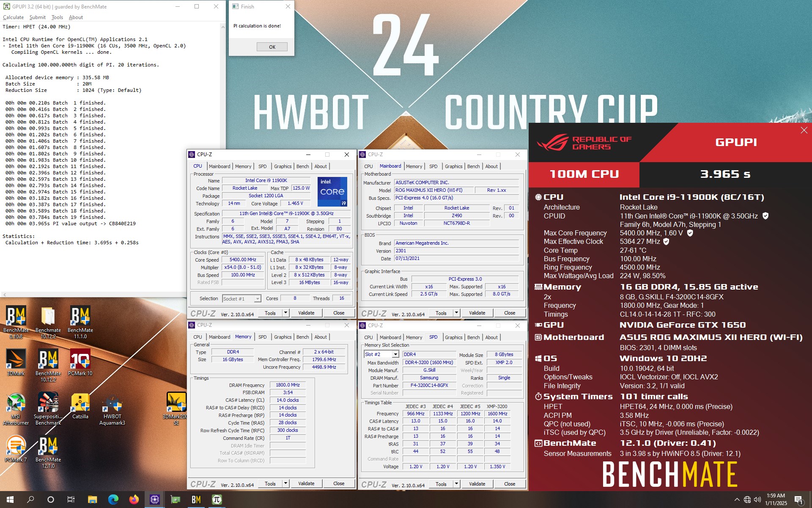812x508 pixels.
Task: Open Firefox from taskbar
Action: pyautogui.click(x=134, y=500)
